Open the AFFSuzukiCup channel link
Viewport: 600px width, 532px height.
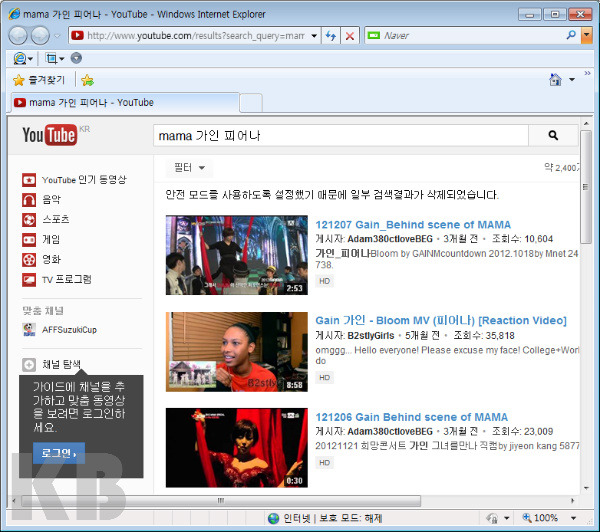point(69,330)
